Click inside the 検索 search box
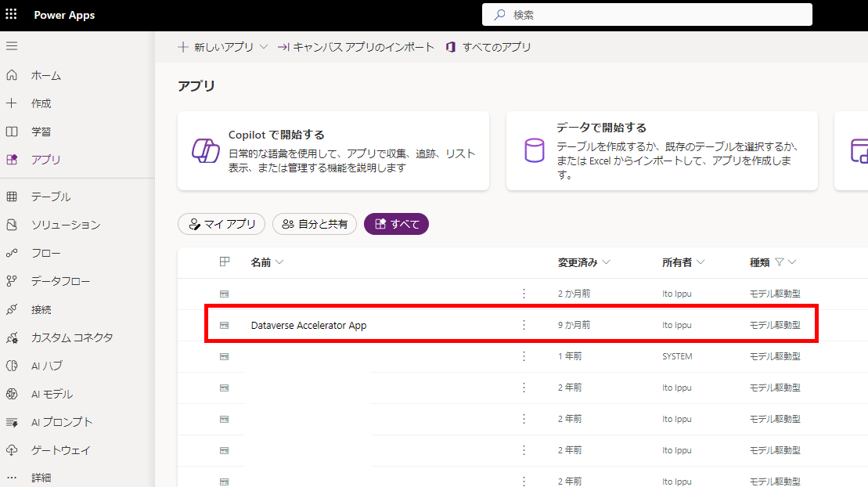868x487 pixels. [646, 14]
